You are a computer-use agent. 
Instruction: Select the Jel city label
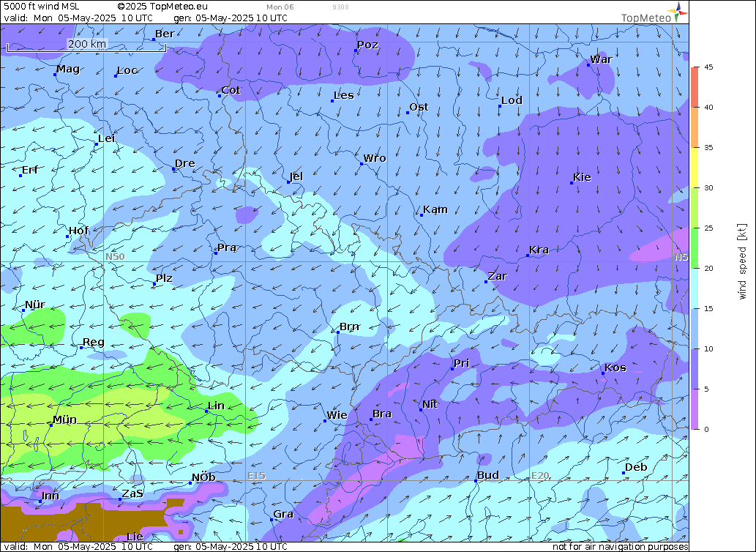(x=296, y=176)
